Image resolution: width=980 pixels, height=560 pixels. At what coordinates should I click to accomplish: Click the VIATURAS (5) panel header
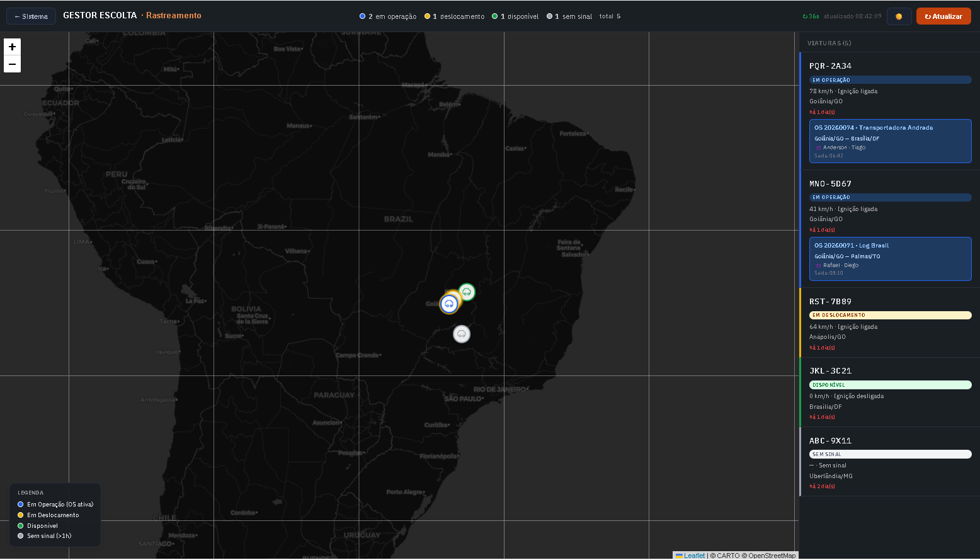pos(829,43)
